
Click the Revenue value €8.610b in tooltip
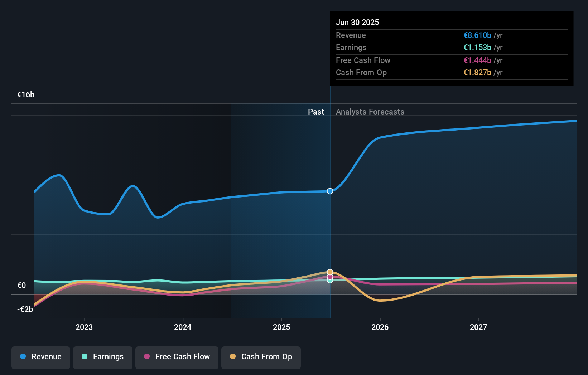[477, 35]
